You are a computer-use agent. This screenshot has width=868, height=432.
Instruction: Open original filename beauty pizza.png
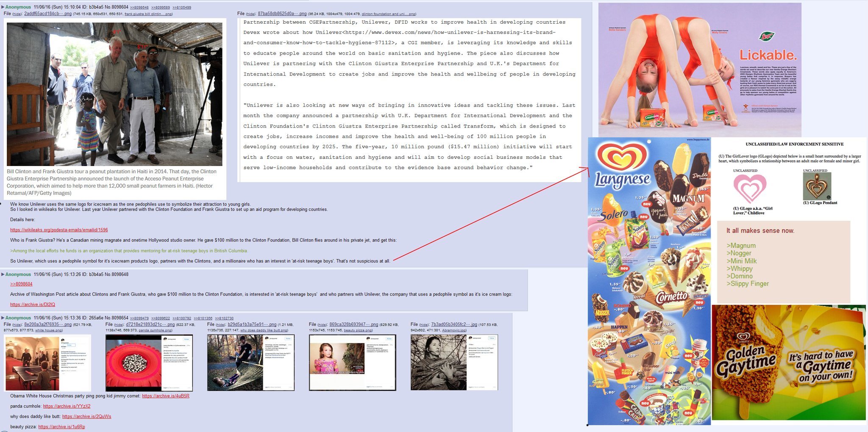click(x=358, y=330)
